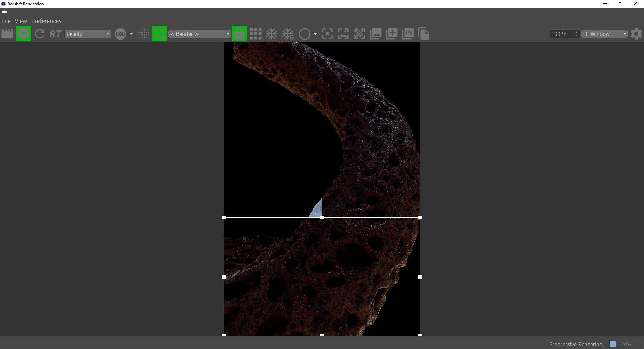644x349 pixels.
Task: Click the save image picture icon
Action: (376, 34)
